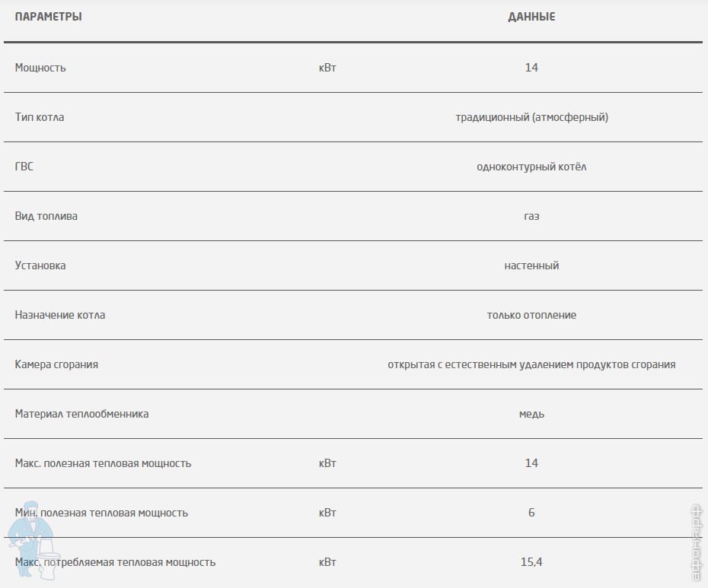The width and height of the screenshot is (708, 588).
Task: Click the Камера сгорания value text
Action: (531, 364)
